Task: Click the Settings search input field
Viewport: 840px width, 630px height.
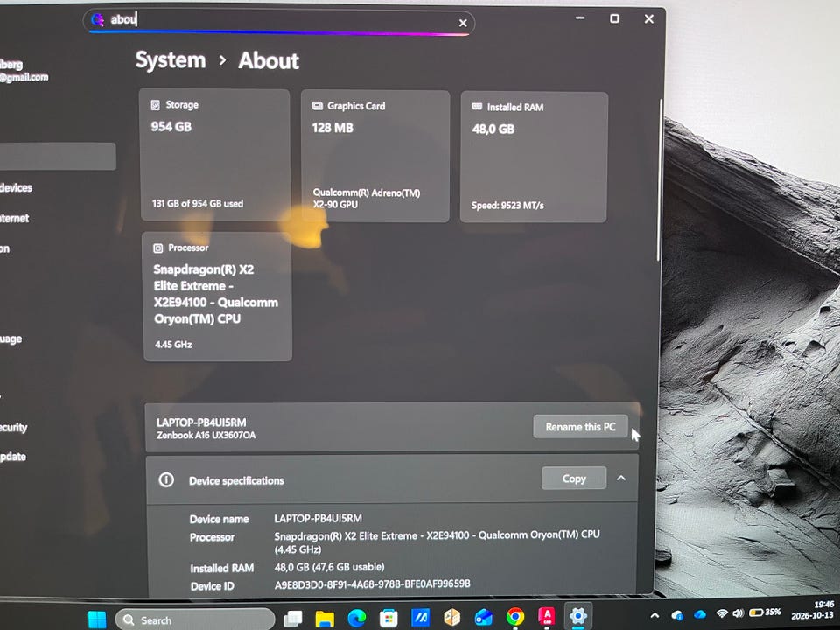Action: pyautogui.click(x=278, y=21)
